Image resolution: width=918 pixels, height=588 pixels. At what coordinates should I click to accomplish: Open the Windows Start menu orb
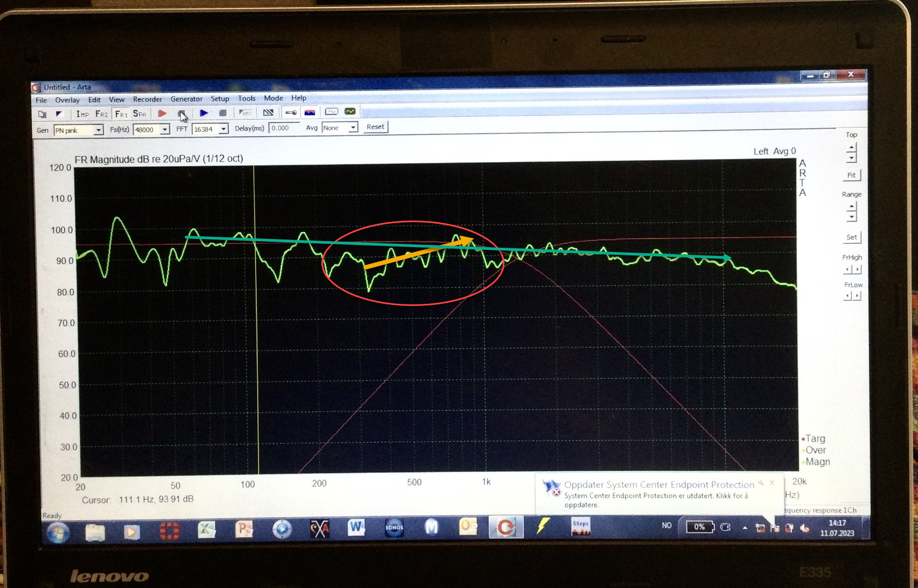[58, 532]
